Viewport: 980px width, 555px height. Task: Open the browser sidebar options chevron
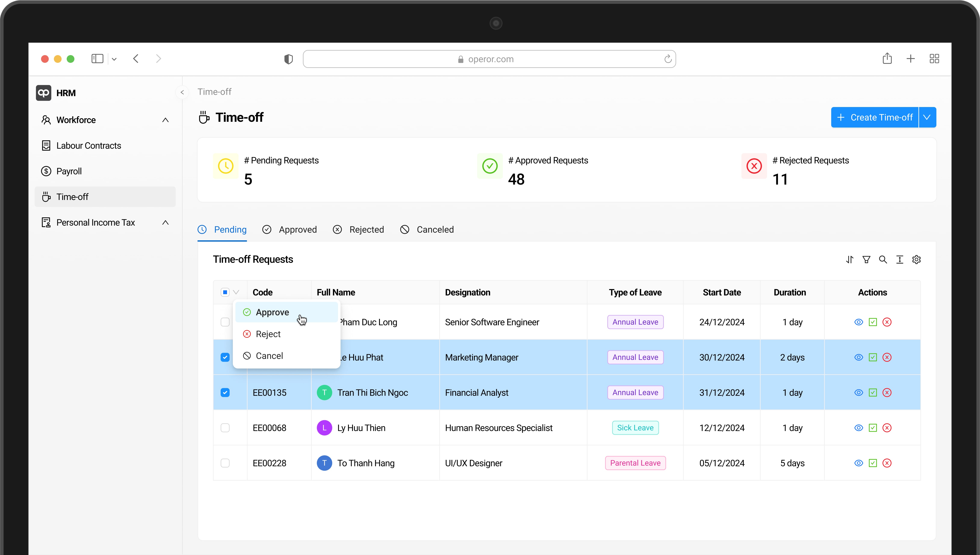pos(114,59)
